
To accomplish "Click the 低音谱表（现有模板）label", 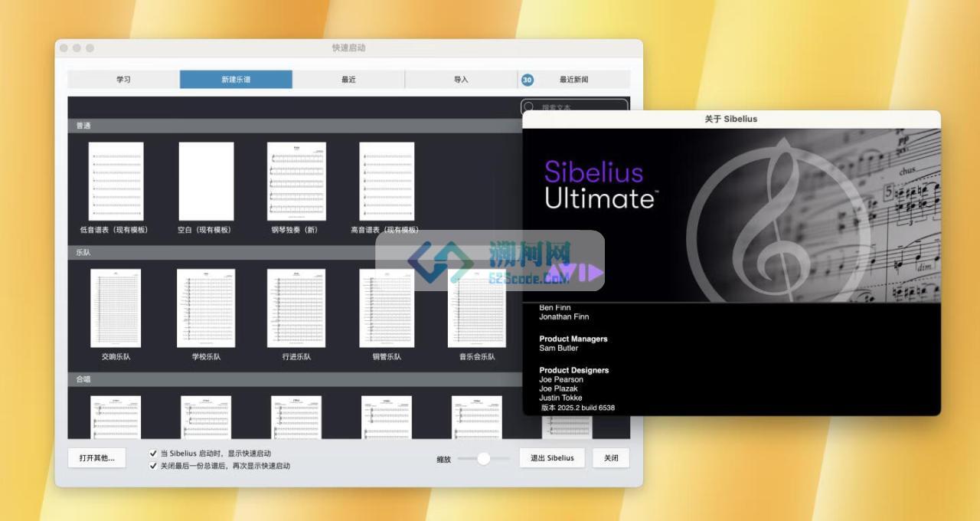I will pyautogui.click(x=114, y=230).
